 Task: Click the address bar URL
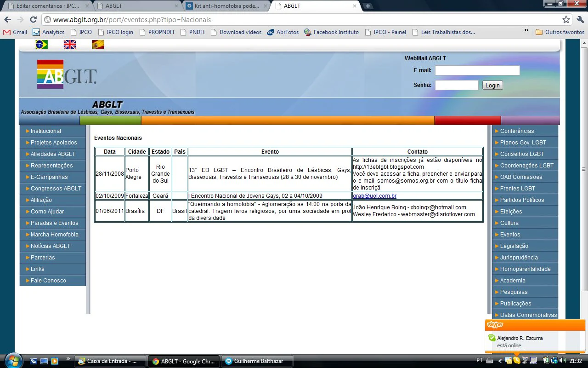pos(132,20)
